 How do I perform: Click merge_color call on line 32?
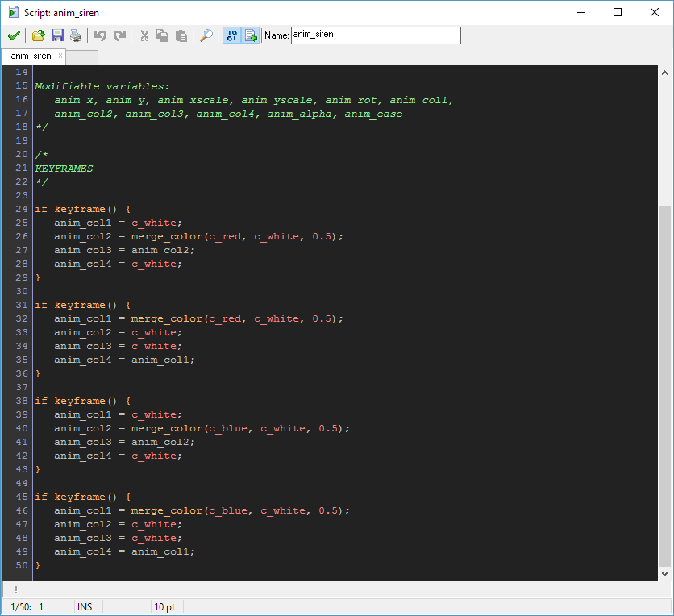pyautogui.click(x=237, y=319)
